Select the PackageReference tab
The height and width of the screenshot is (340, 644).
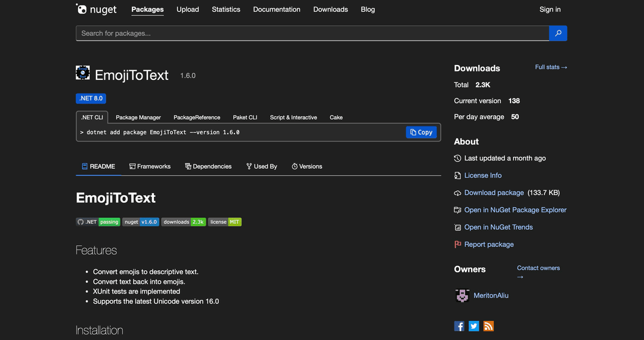coord(197,118)
